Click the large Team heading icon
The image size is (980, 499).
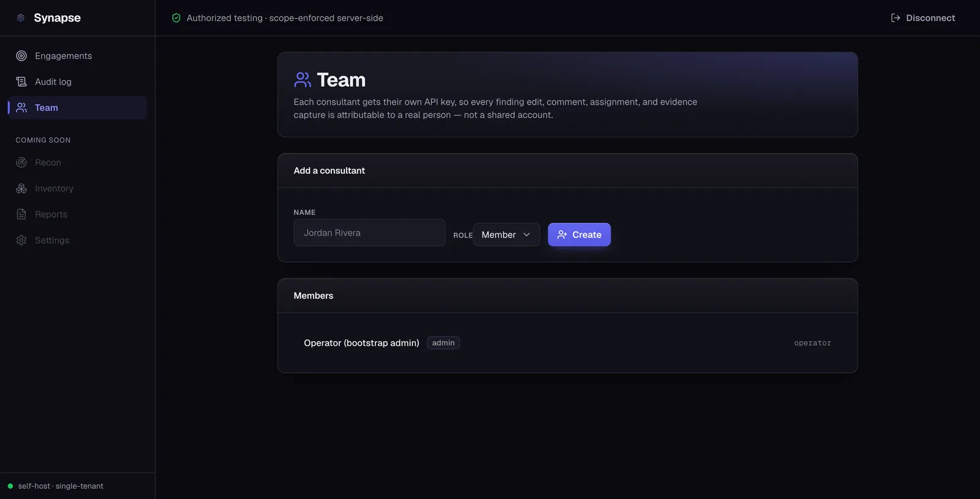pyautogui.click(x=303, y=80)
